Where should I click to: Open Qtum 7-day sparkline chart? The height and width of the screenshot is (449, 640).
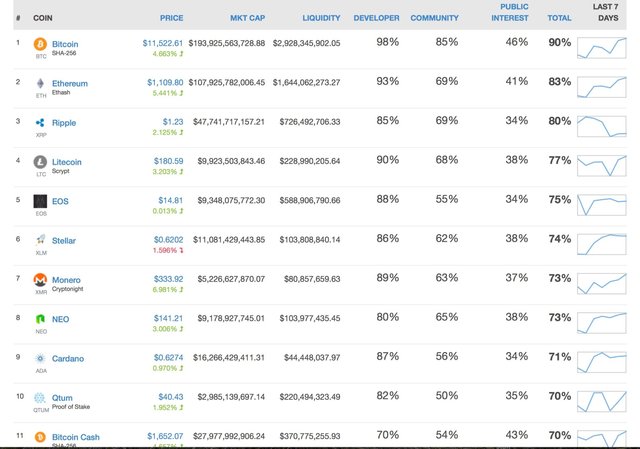[x=602, y=402]
